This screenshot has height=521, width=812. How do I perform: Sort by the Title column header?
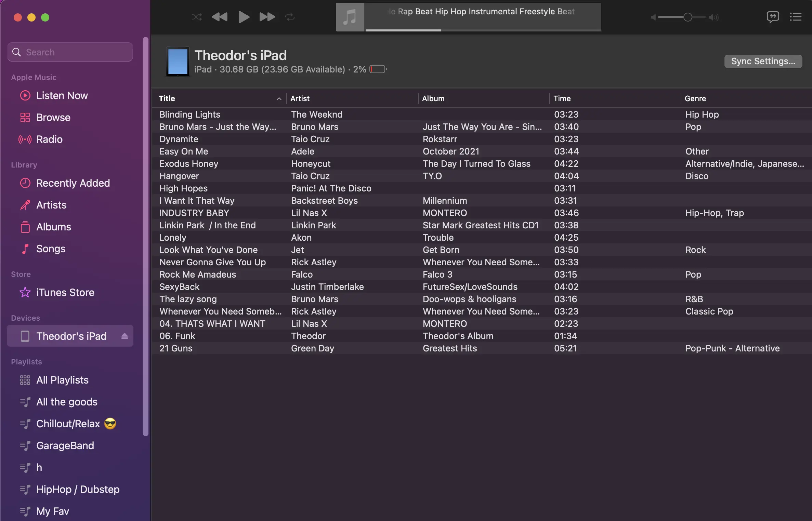pos(220,98)
